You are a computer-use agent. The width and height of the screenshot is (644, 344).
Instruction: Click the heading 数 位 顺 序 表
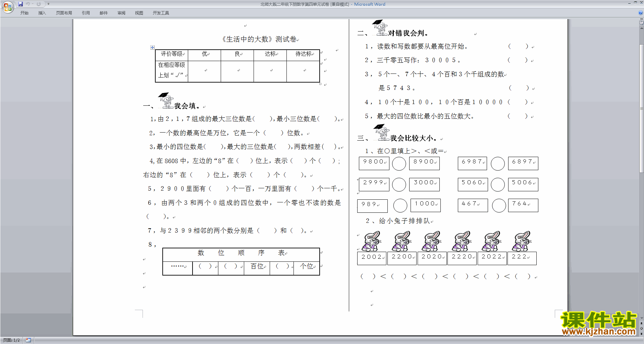click(241, 253)
